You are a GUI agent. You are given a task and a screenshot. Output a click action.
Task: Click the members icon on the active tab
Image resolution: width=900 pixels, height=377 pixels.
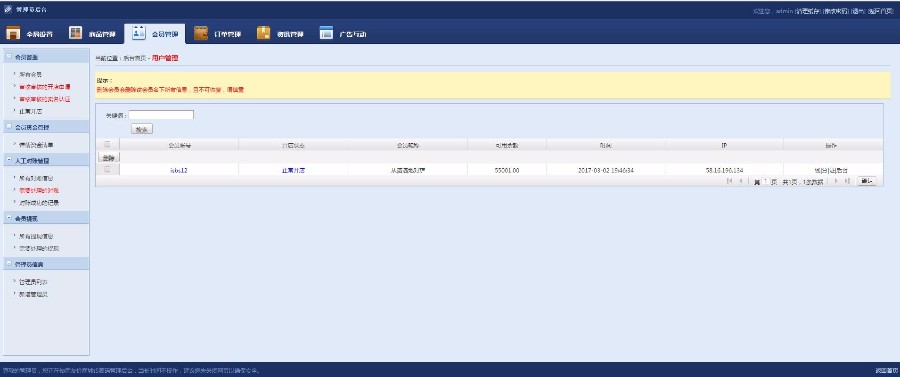tap(139, 33)
